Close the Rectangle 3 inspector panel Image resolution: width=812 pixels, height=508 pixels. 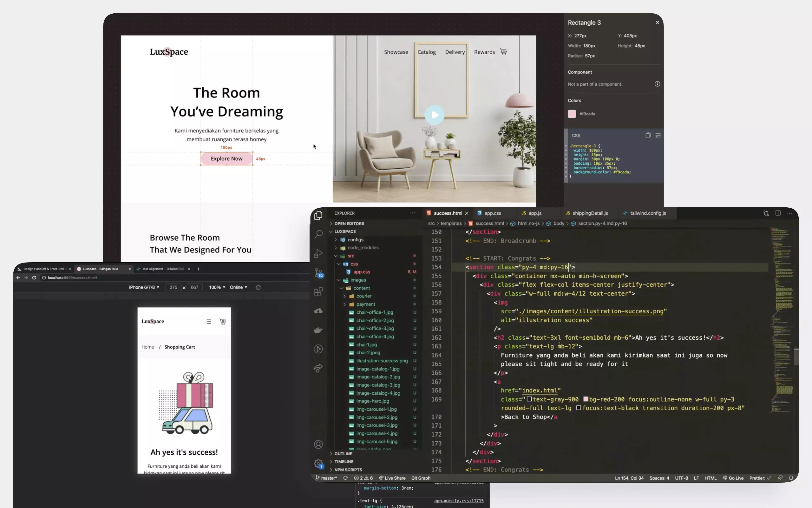[657, 23]
